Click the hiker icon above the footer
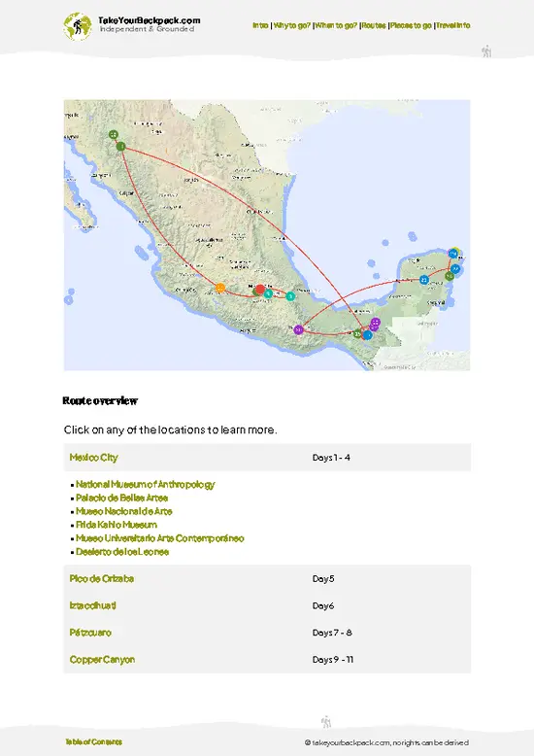Viewport: 534px width, 756px height. click(326, 722)
